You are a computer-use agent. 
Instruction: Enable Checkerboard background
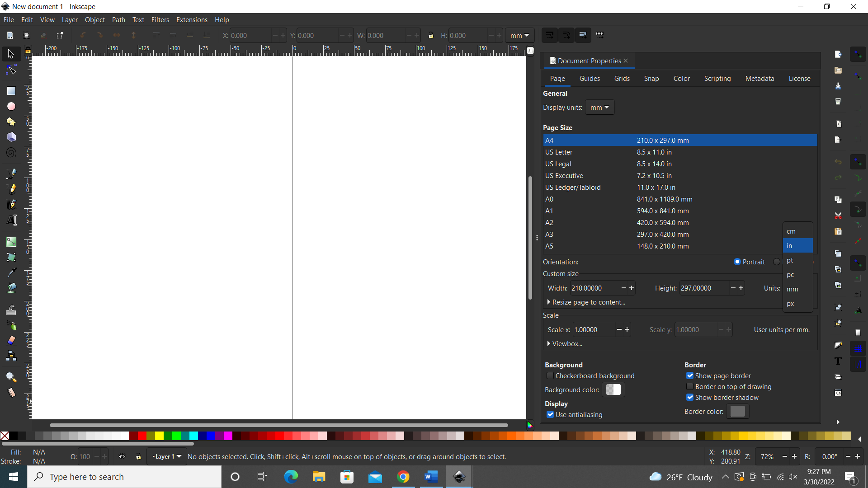(551, 375)
